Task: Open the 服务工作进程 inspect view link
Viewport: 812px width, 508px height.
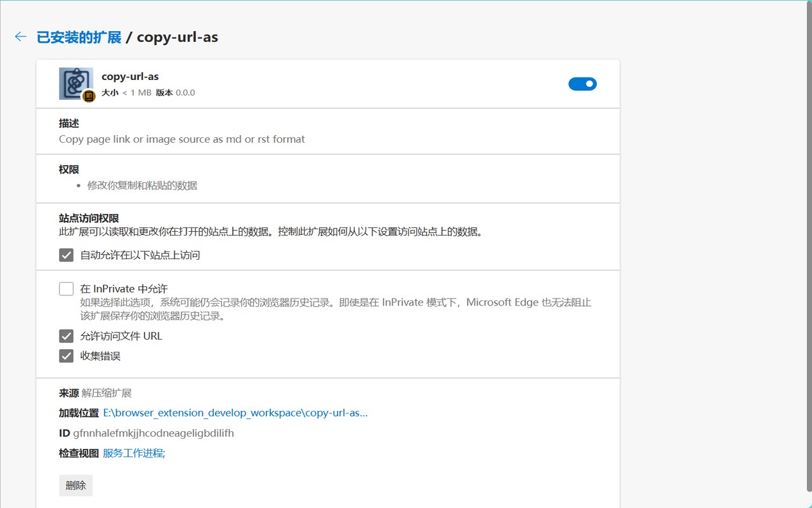Action: [x=134, y=453]
